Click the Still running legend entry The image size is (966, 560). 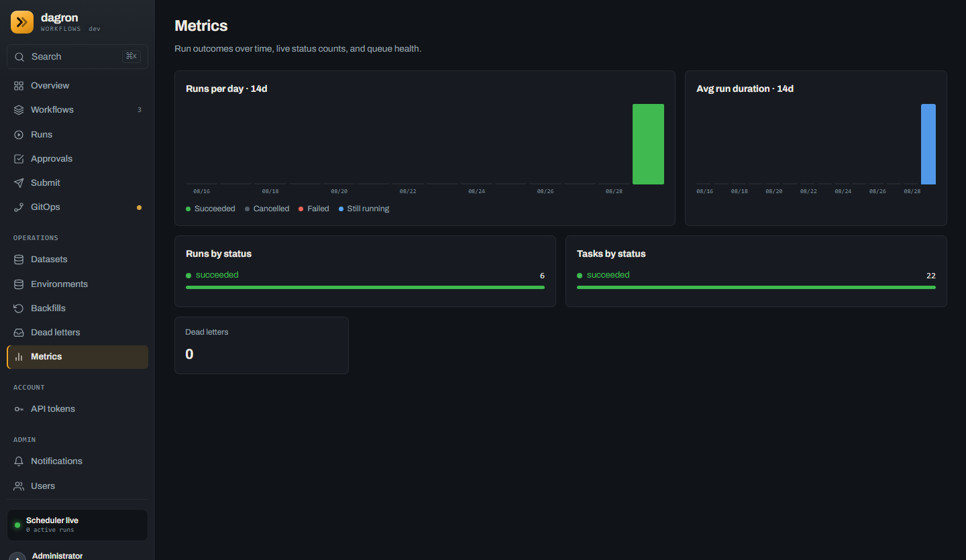click(364, 209)
